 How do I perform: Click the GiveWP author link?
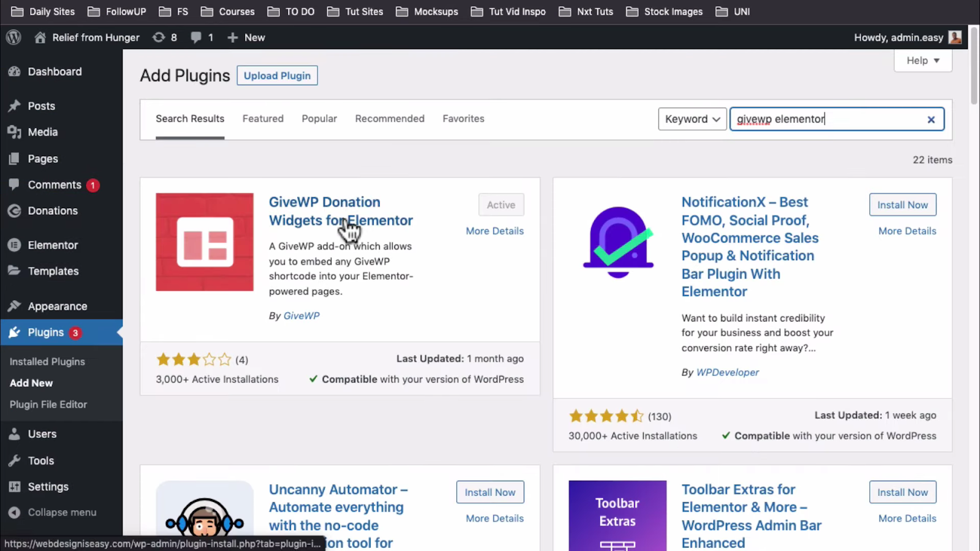pos(301,316)
